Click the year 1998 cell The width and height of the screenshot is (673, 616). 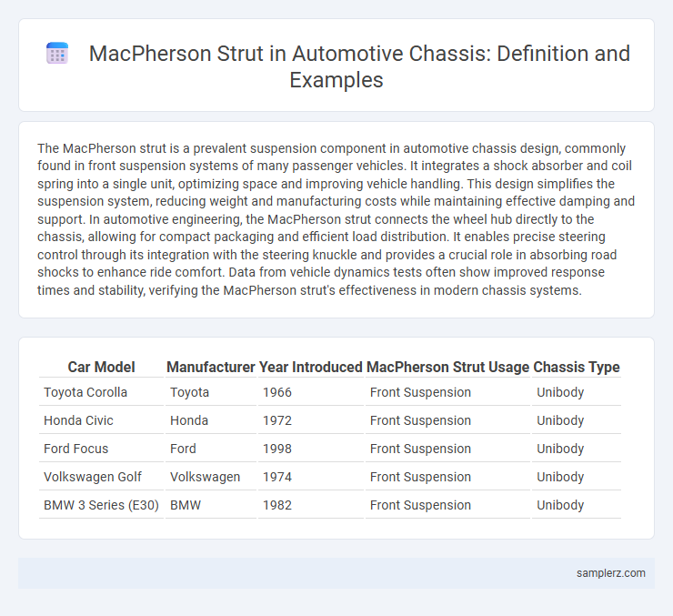click(x=311, y=449)
